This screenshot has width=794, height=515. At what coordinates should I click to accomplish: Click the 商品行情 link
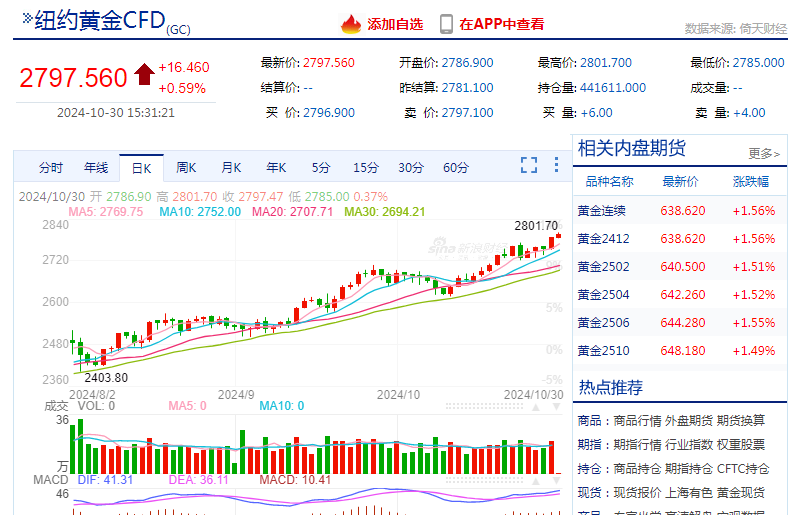click(x=637, y=420)
